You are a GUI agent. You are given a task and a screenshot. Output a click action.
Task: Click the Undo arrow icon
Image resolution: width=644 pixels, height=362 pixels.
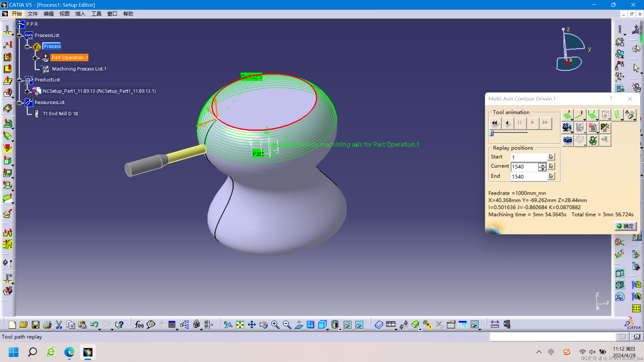click(x=94, y=324)
